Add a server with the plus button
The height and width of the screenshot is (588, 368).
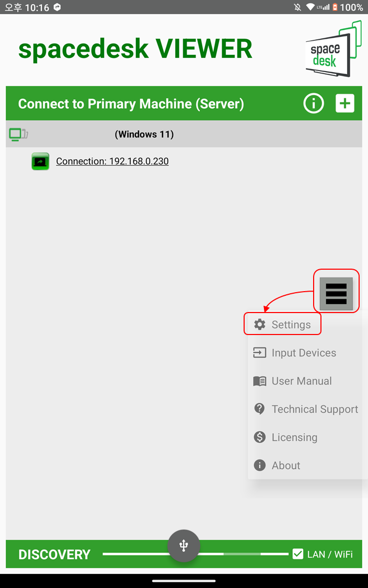[x=345, y=103]
